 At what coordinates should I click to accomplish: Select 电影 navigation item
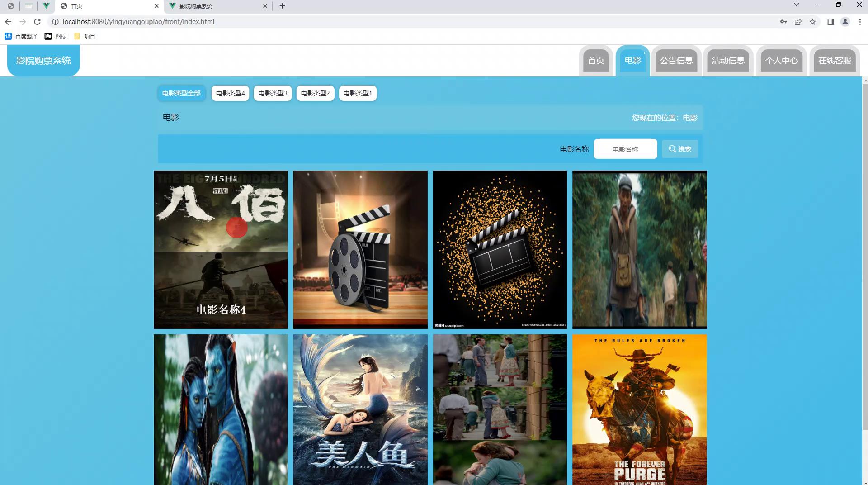click(632, 60)
